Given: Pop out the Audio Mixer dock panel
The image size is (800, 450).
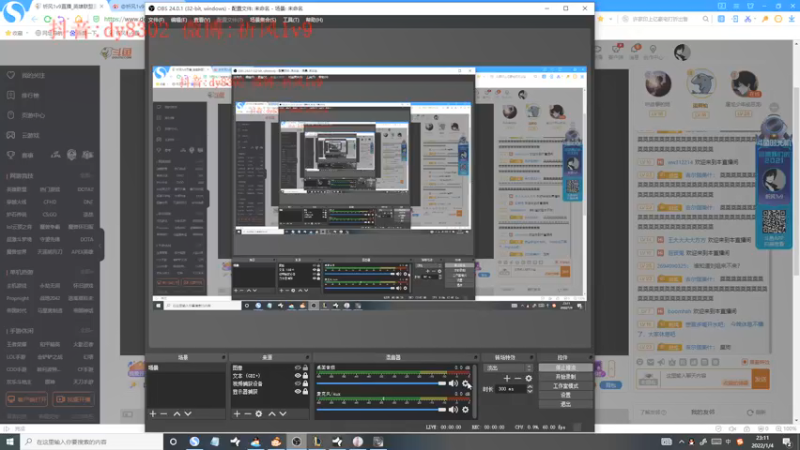Looking at the screenshot, I should 476,357.
